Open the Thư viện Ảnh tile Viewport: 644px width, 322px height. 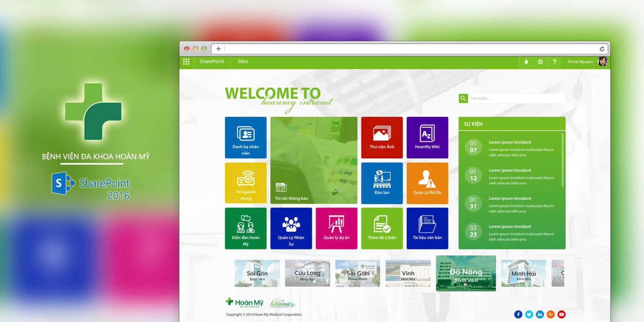pyautogui.click(x=382, y=138)
